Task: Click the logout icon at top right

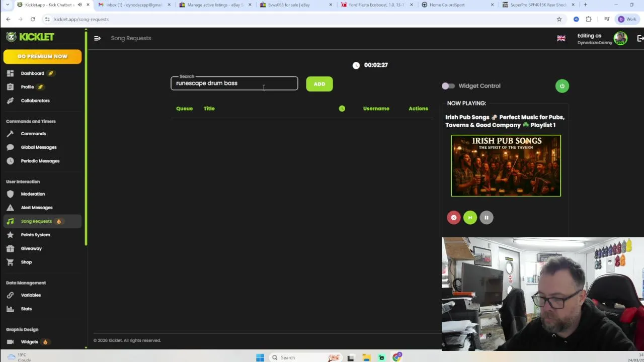Action: 640,38
